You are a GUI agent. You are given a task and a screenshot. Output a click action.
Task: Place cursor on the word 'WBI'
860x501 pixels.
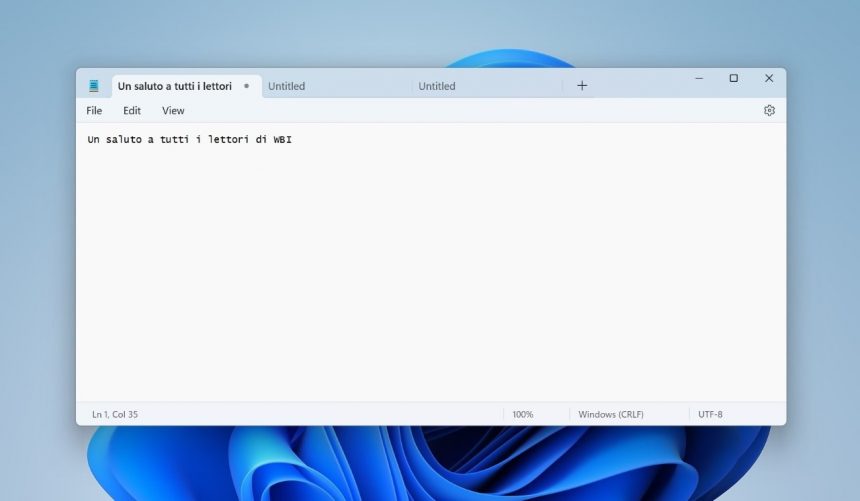(282, 140)
